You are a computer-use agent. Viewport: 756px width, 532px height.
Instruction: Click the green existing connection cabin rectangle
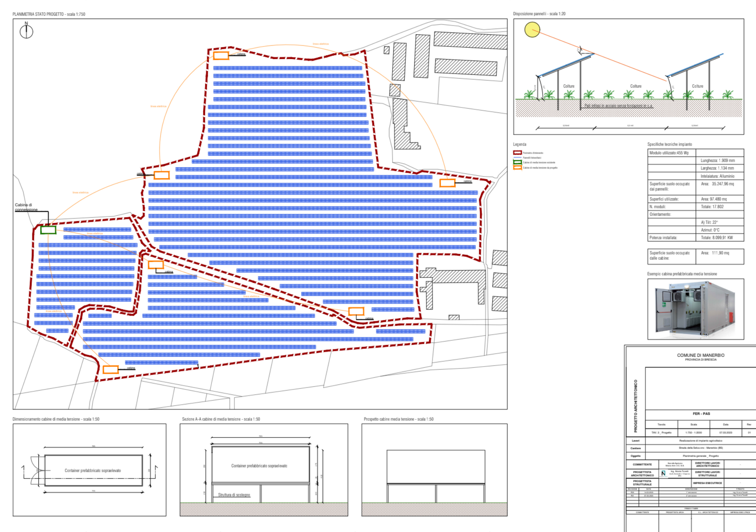tap(48, 230)
